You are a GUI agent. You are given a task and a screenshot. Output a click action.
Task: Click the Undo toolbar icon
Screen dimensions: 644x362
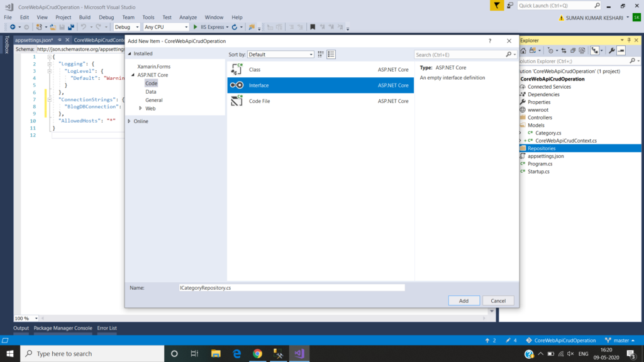[84, 27]
